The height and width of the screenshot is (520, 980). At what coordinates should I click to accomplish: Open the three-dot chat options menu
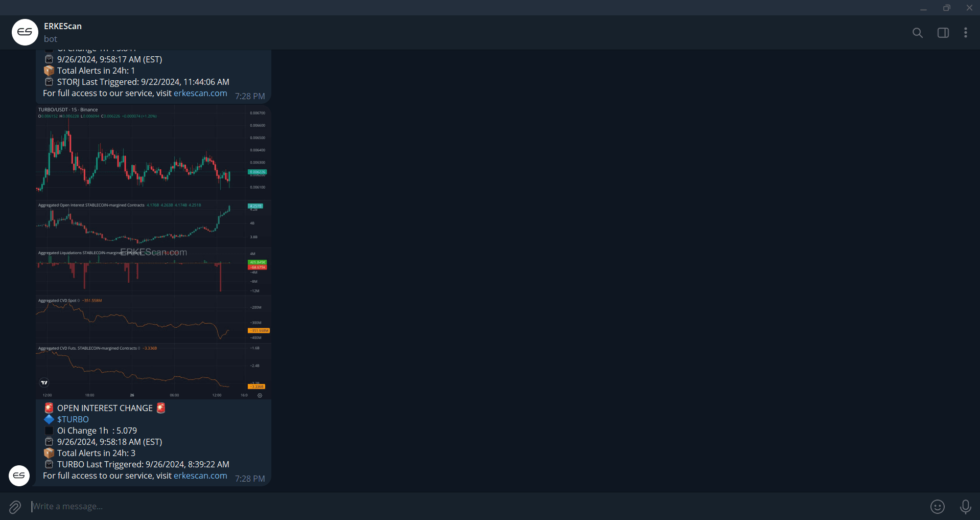pos(966,33)
